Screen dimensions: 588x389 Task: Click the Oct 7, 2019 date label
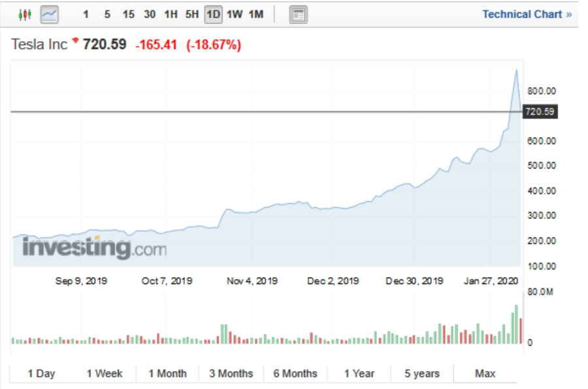[x=167, y=281]
